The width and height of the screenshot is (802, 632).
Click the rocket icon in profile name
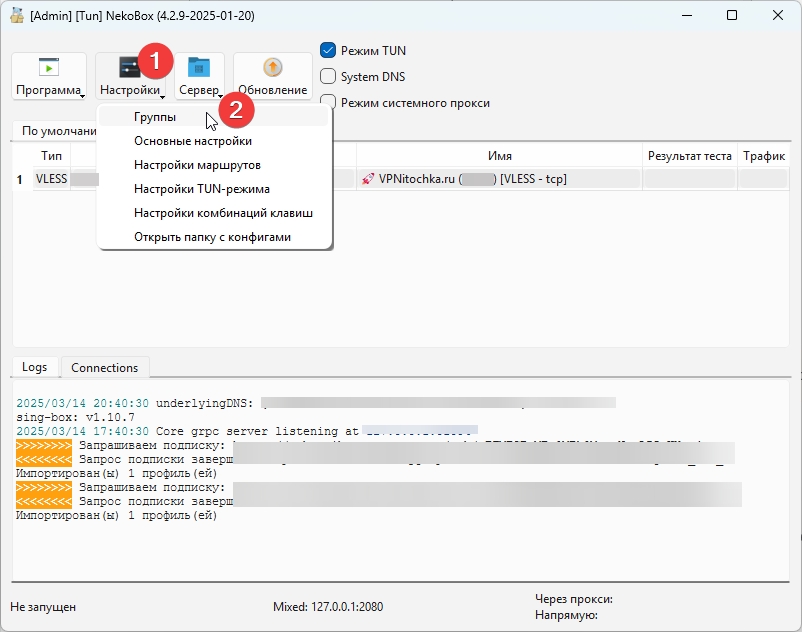pos(368,179)
